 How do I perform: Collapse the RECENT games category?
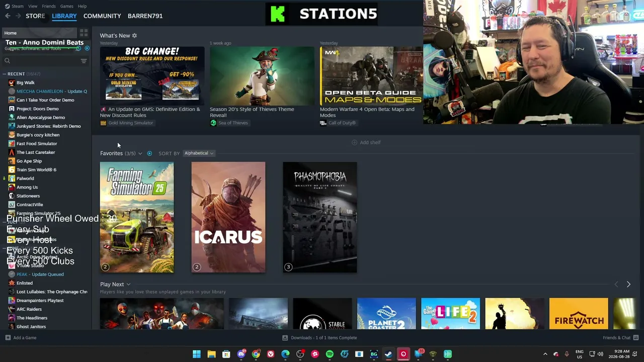4,74
